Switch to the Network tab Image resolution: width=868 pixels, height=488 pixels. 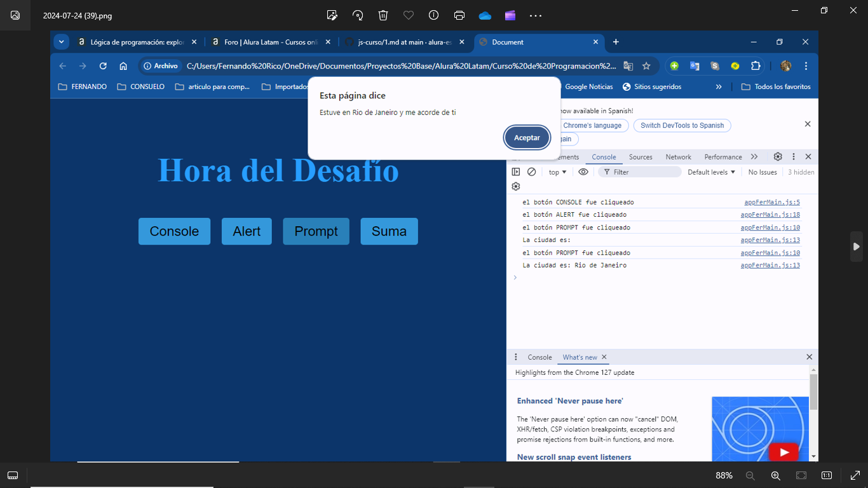[x=678, y=157]
